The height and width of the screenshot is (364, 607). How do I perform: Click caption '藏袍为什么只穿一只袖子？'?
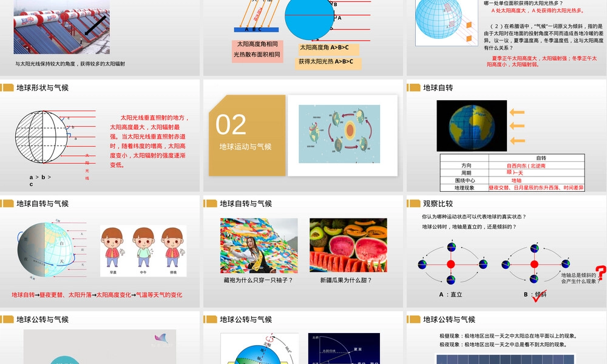(258, 280)
